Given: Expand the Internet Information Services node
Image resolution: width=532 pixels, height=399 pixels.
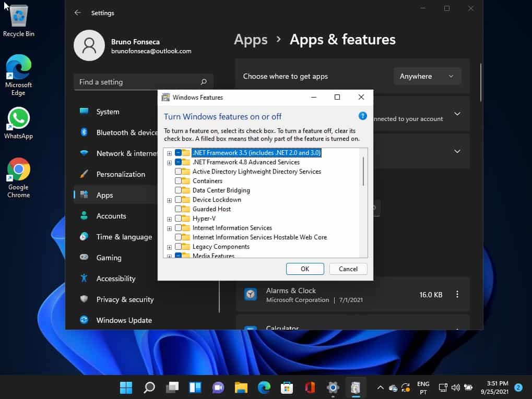Looking at the screenshot, I should coord(169,228).
